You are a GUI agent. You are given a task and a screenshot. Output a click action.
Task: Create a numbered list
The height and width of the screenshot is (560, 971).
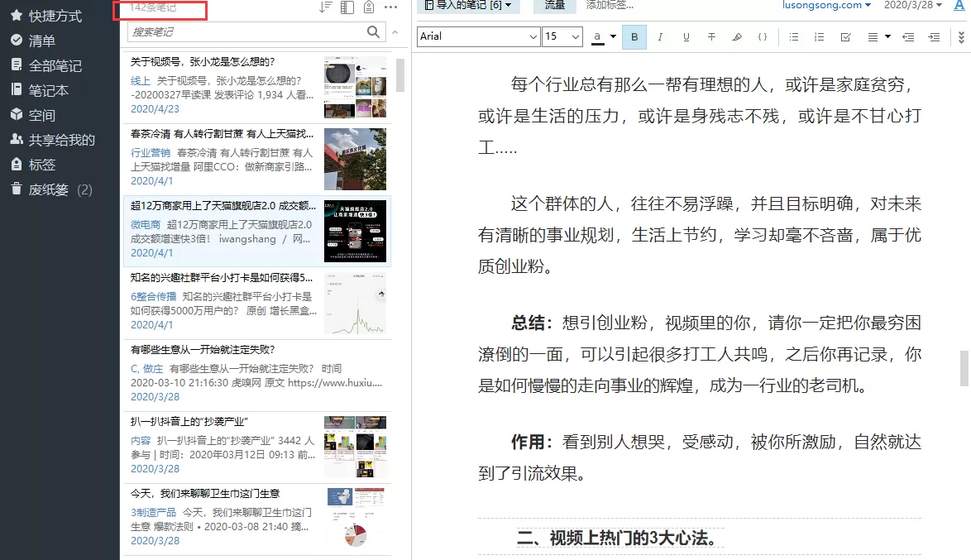(x=819, y=37)
